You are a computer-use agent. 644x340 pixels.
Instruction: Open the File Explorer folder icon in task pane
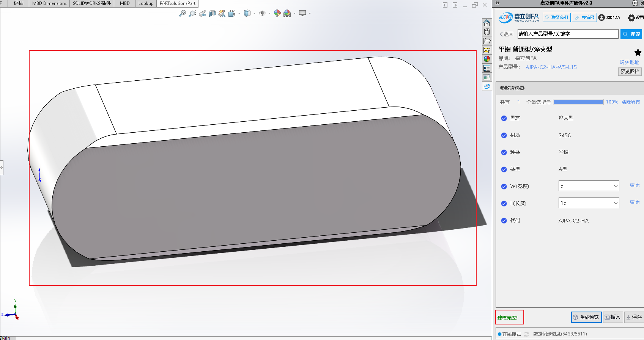487,41
